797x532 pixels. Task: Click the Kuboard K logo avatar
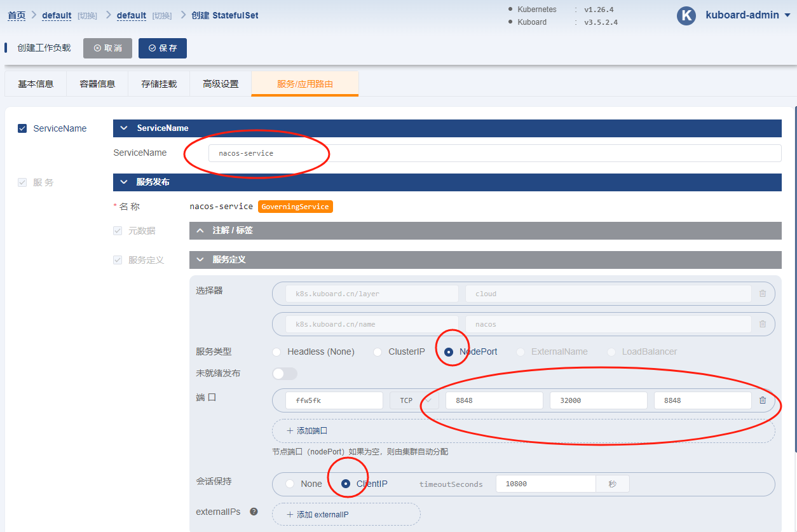coord(686,16)
